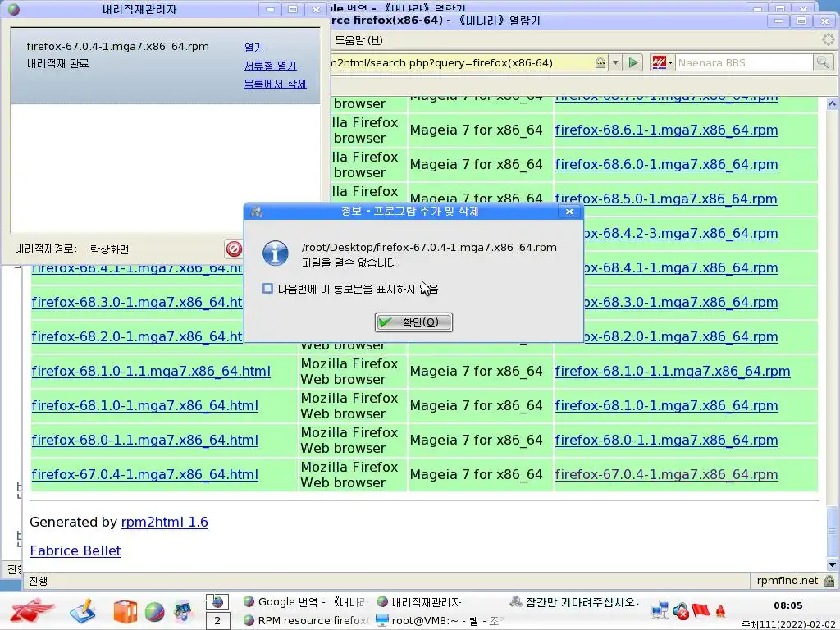
Task: Open firefox-68.1.0-1.1.mga7.x86_64.rpm link
Action: pyautogui.click(x=673, y=372)
